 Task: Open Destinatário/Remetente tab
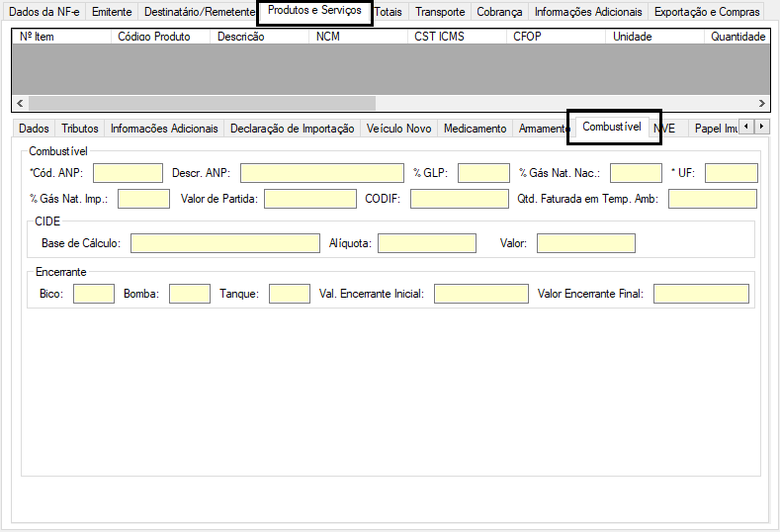click(x=199, y=12)
